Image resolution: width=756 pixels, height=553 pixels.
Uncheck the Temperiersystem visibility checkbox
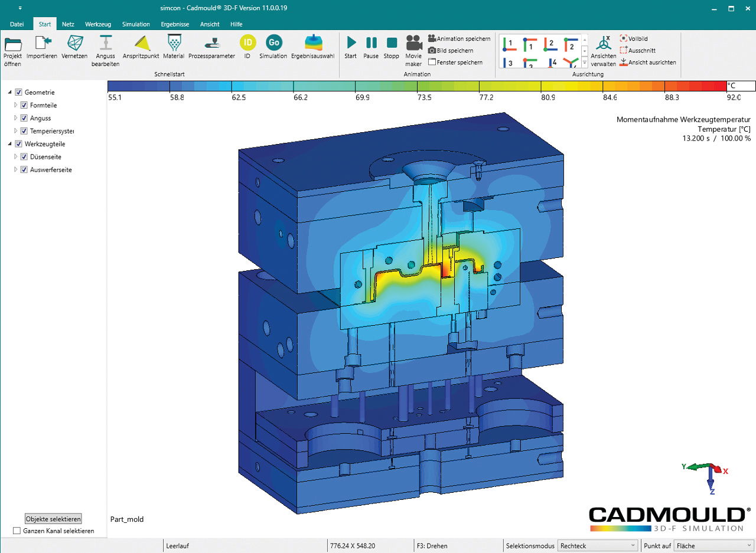pyautogui.click(x=24, y=131)
